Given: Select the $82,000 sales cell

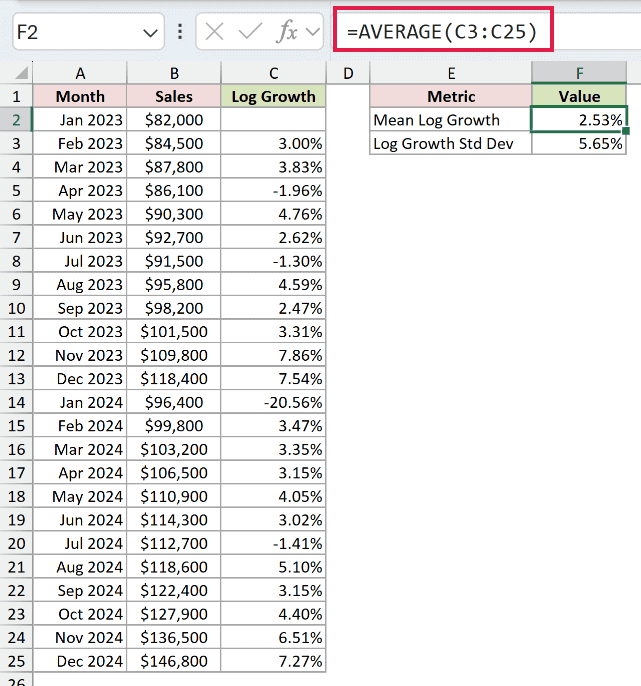Looking at the screenshot, I should coord(174,120).
